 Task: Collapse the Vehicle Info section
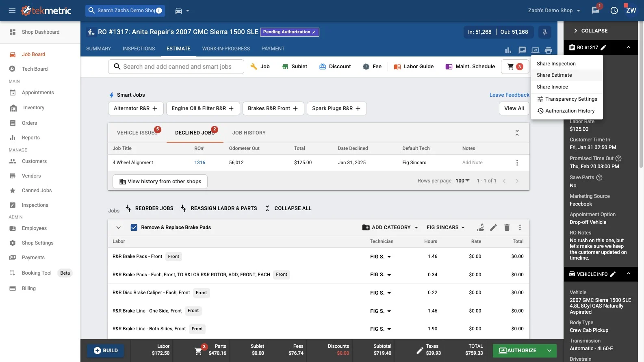pos(629,274)
